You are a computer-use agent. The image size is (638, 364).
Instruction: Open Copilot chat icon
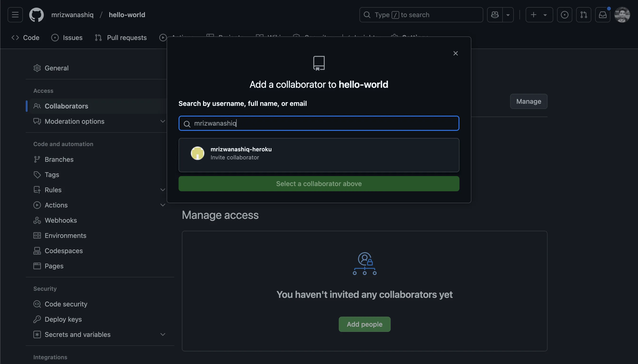(x=495, y=15)
